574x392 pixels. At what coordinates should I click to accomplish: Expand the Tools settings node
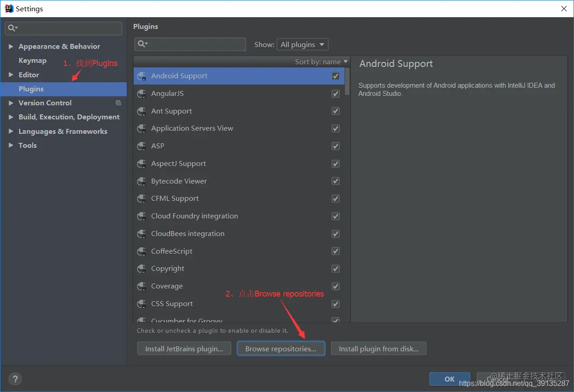click(x=11, y=146)
